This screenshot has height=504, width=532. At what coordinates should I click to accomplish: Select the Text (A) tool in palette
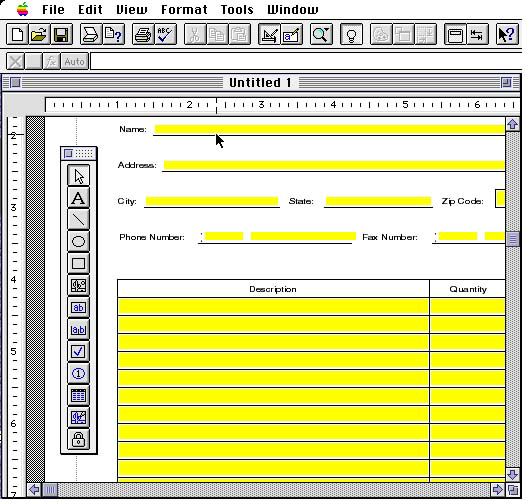tap(78, 198)
